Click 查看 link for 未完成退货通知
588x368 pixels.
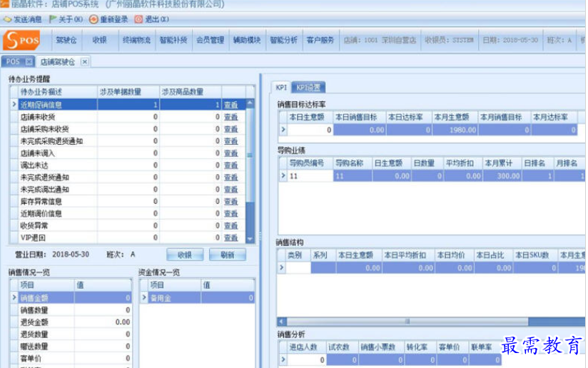tap(231, 178)
